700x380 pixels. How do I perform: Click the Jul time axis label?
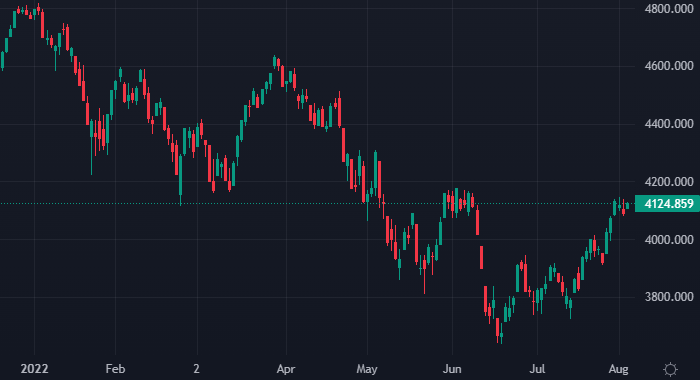[x=537, y=369]
